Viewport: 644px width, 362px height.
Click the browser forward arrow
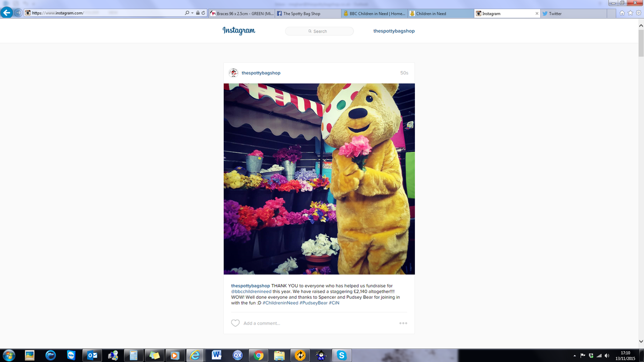19,13
